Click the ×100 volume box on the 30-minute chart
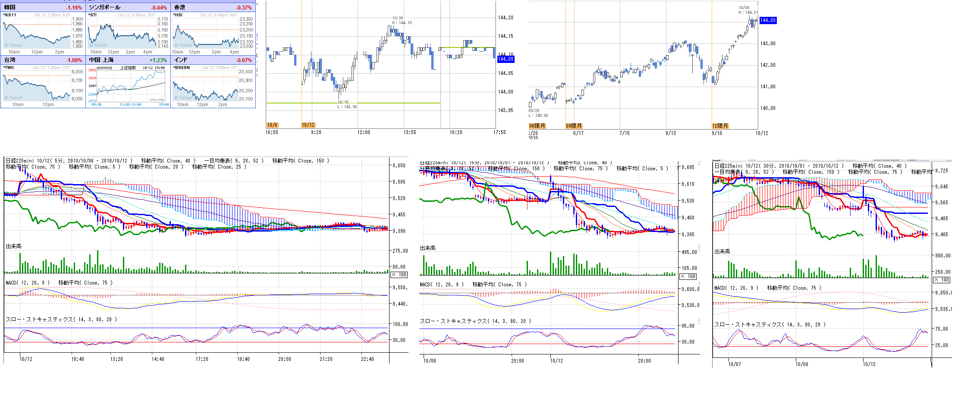Image resolution: width=980 pixels, height=401 pixels. pyautogui.click(x=942, y=280)
